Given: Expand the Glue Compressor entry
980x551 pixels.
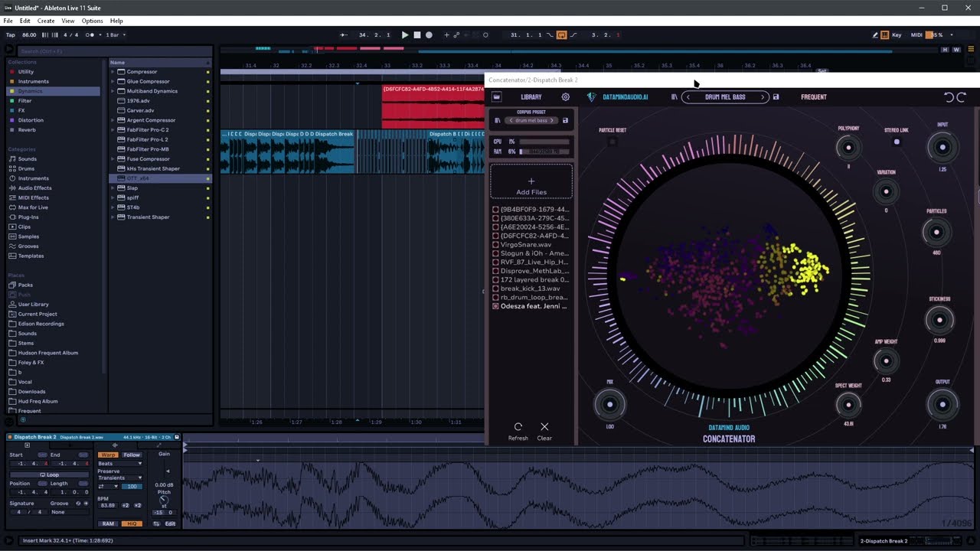Looking at the screenshot, I should pyautogui.click(x=113, y=81).
